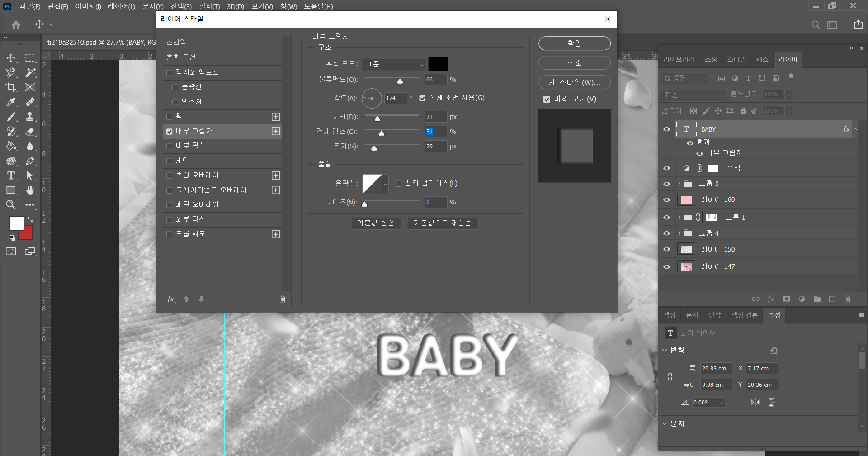Select the Move tool in toolbox

coord(11,58)
